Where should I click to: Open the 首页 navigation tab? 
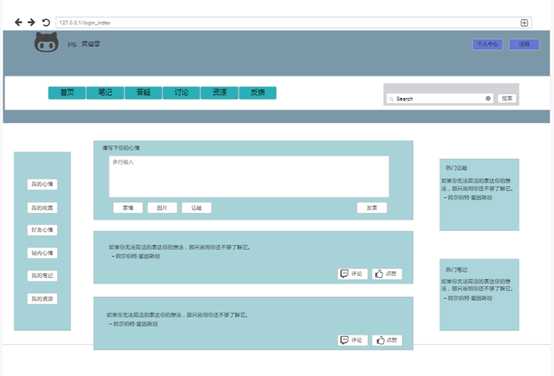[x=67, y=93]
